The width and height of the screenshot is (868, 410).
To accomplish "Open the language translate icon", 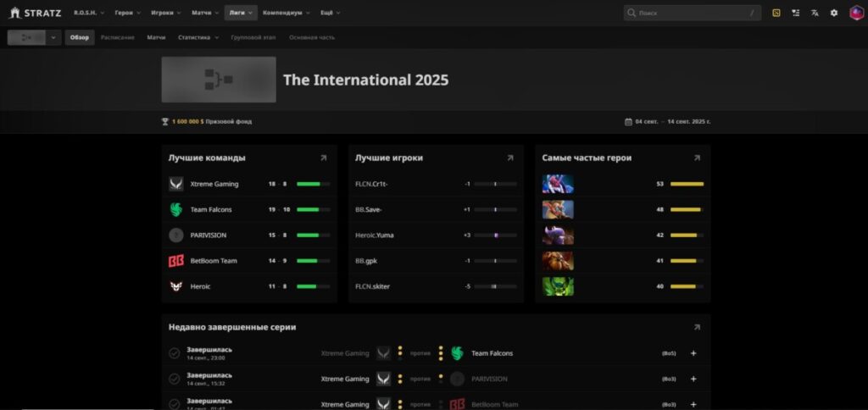I will pyautogui.click(x=815, y=13).
